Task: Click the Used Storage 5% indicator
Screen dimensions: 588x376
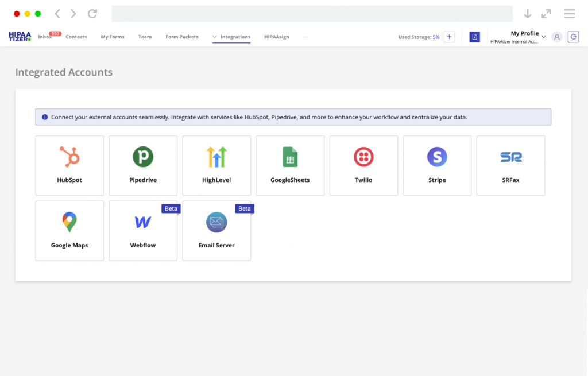Action: (x=419, y=37)
